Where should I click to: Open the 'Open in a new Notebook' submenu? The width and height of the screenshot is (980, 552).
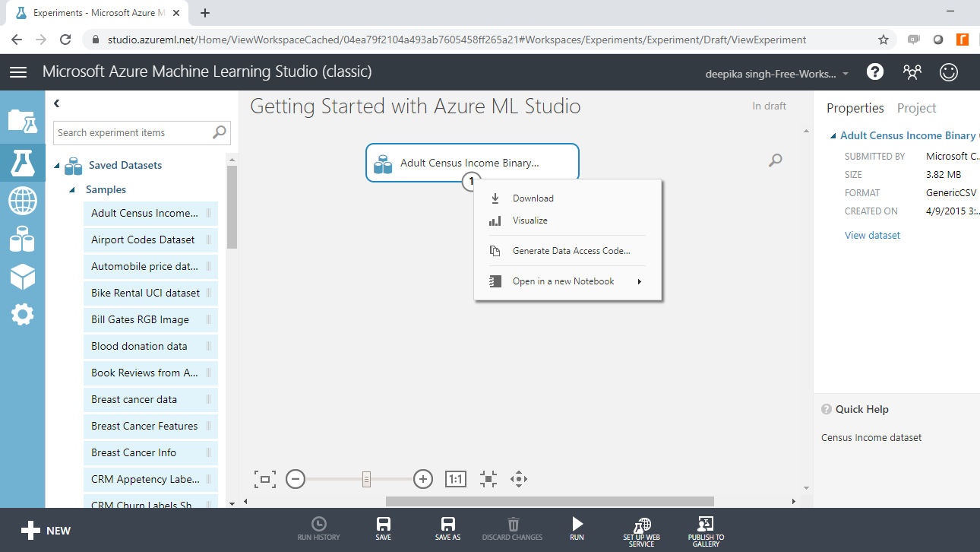tap(568, 281)
